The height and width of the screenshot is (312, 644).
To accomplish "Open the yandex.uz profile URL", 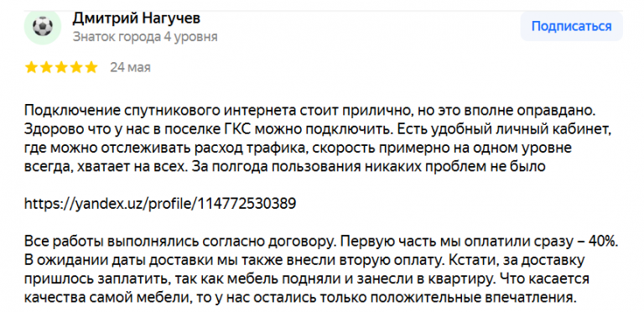I will pos(160,204).
